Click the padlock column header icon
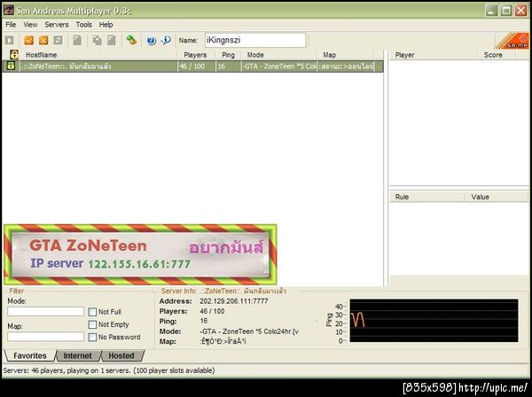This screenshot has height=397, width=532. pos(14,55)
